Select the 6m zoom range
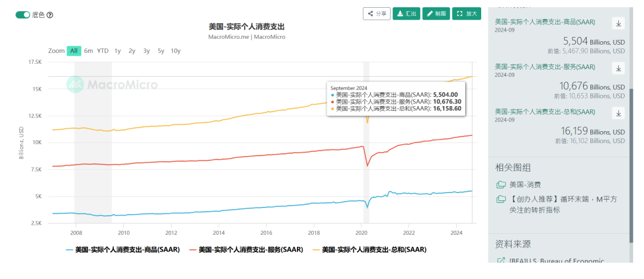This screenshot has height=279, width=644. (88, 51)
